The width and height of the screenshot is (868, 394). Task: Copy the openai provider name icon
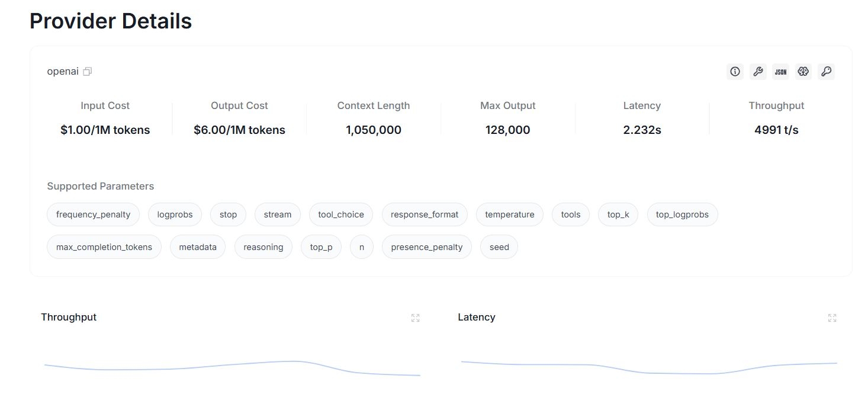(x=88, y=72)
